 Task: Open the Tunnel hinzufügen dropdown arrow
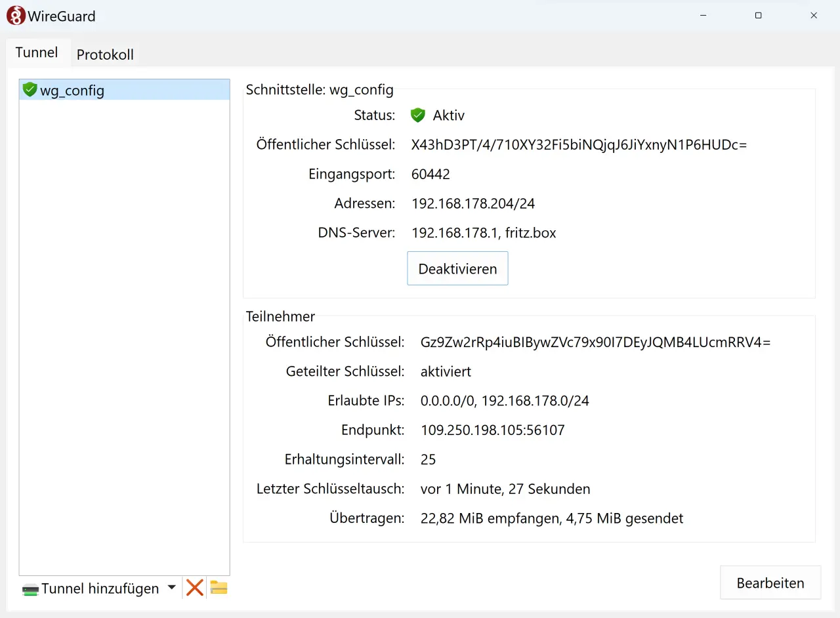tap(171, 588)
